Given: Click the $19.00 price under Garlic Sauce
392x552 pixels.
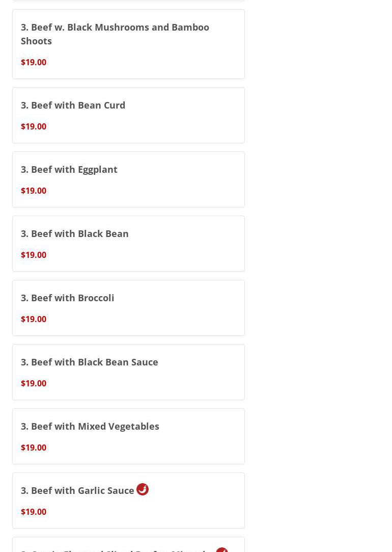Looking at the screenshot, I should [x=34, y=512].
